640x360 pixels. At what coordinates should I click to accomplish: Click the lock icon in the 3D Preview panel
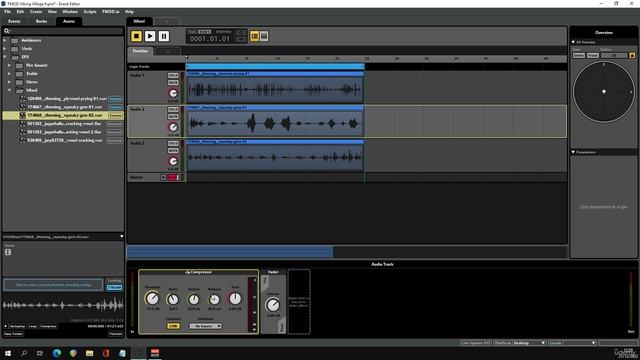(632, 55)
